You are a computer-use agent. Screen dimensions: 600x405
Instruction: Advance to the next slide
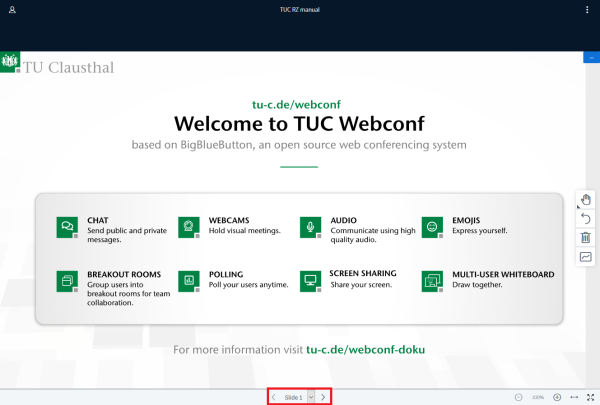point(323,397)
